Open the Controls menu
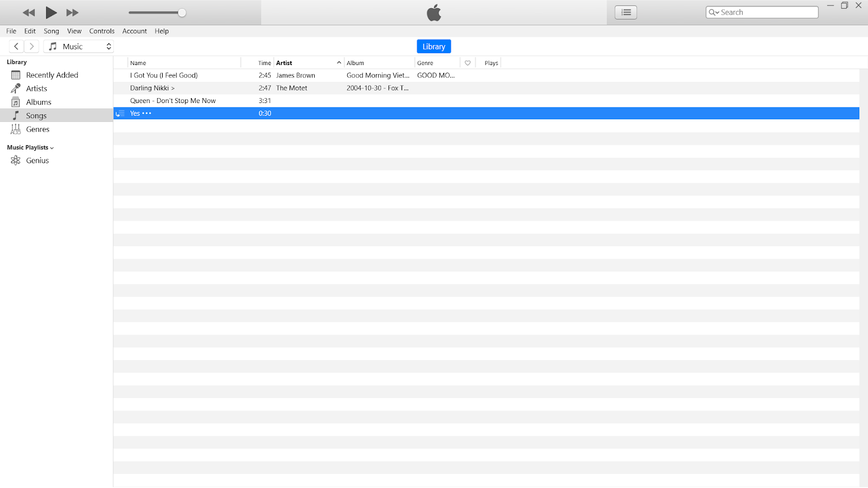The image size is (868, 488). click(102, 31)
